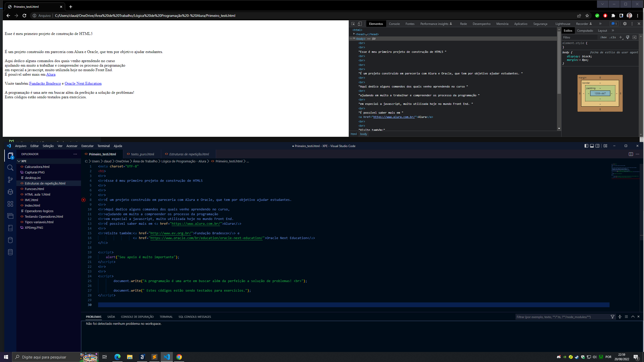Open the VS Code Explorer activity icon

pyautogui.click(x=10, y=156)
